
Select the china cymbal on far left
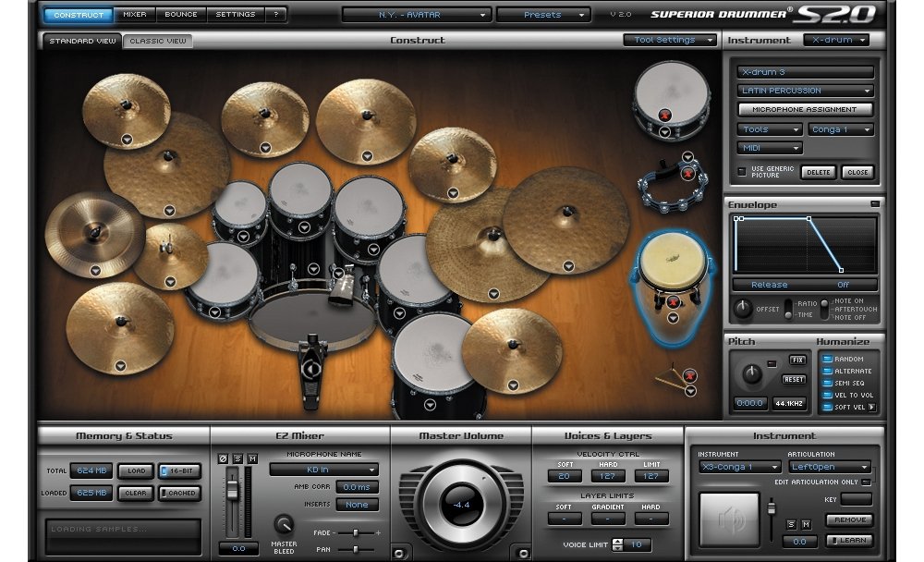click(x=92, y=233)
